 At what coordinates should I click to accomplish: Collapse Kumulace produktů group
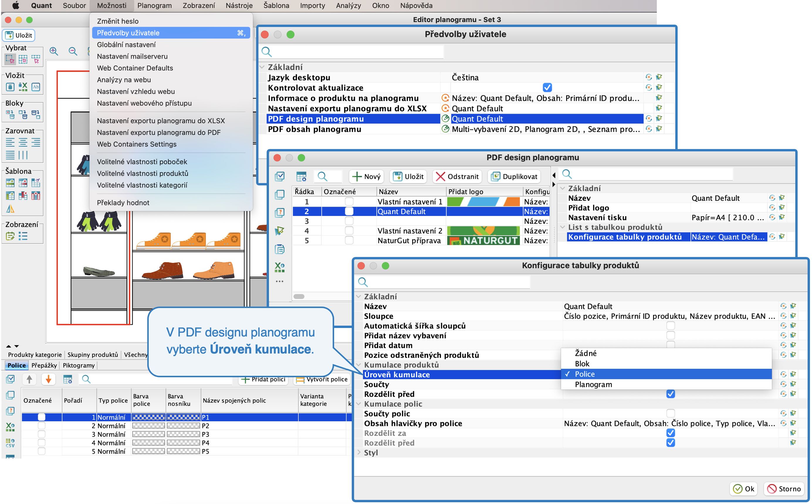(359, 365)
